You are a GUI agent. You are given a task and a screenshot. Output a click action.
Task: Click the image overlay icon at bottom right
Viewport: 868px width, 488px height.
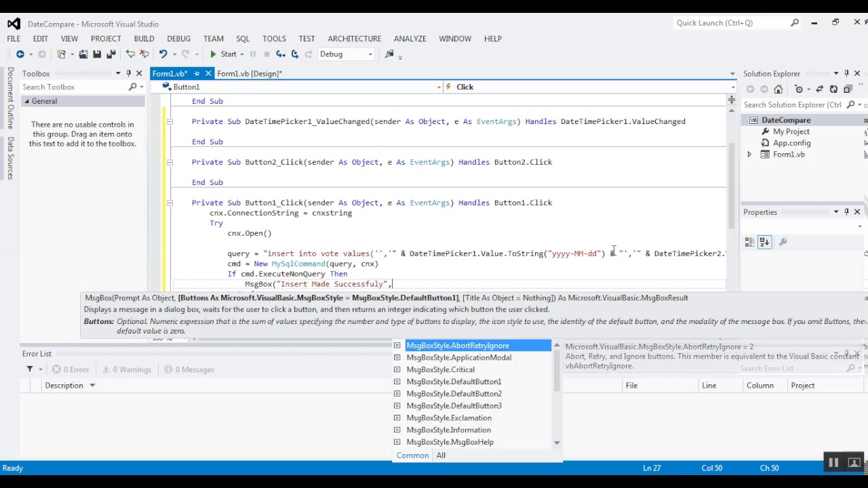(x=854, y=463)
